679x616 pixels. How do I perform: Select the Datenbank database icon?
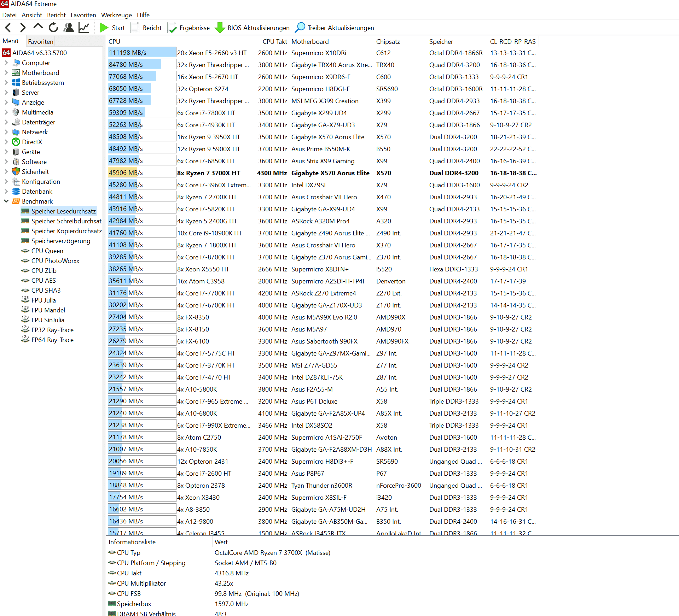pos(16,192)
